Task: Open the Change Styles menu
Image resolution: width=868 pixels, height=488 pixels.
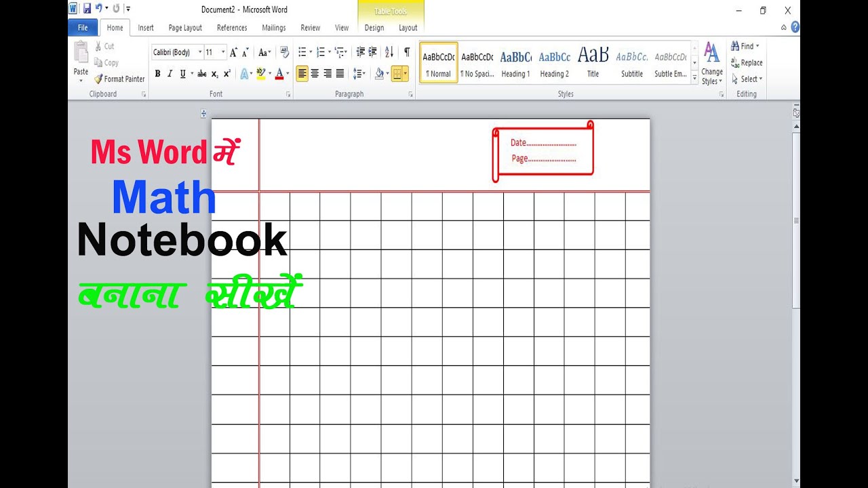Action: tap(712, 63)
